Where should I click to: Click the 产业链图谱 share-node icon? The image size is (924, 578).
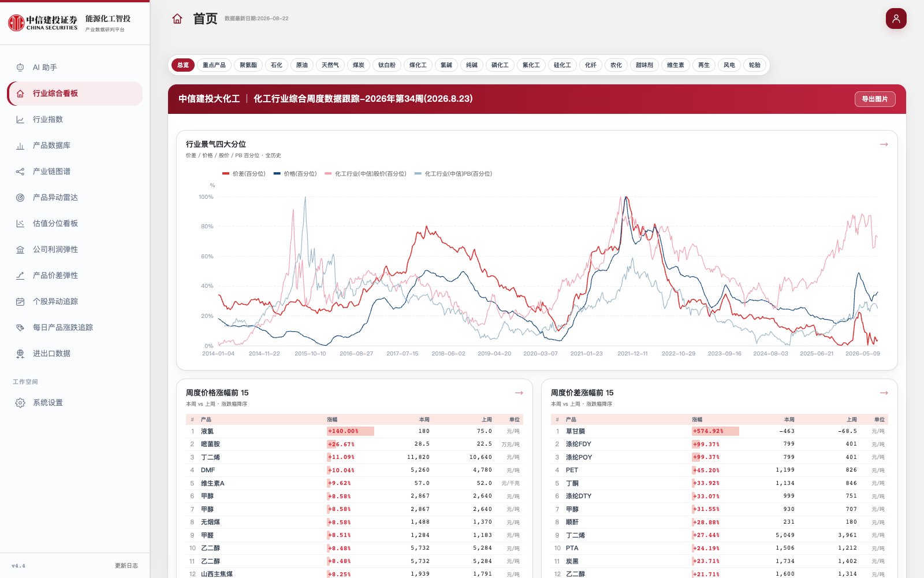20,172
